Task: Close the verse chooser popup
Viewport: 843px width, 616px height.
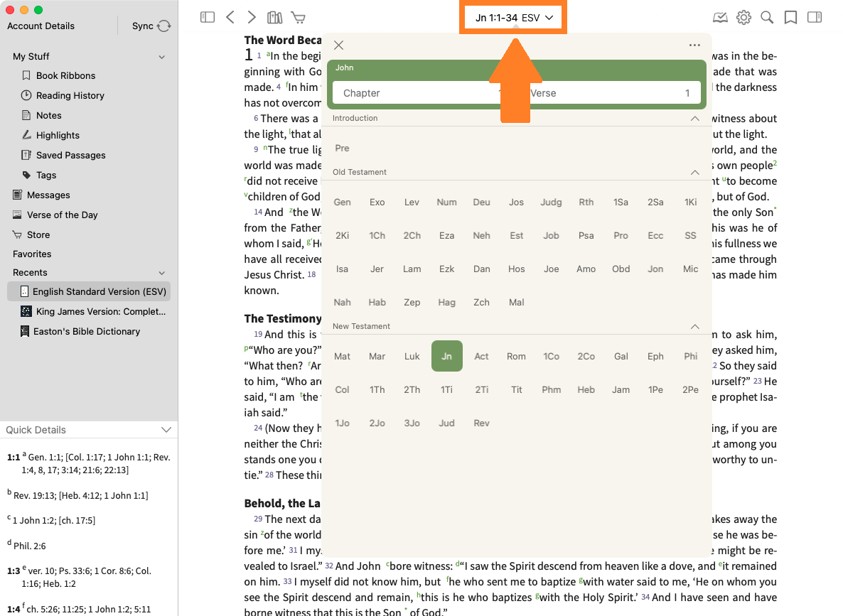Action: 339,45
